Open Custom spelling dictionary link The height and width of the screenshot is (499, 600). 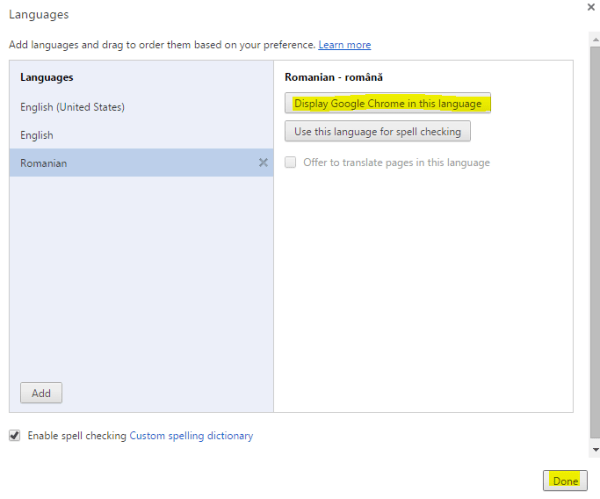191,435
